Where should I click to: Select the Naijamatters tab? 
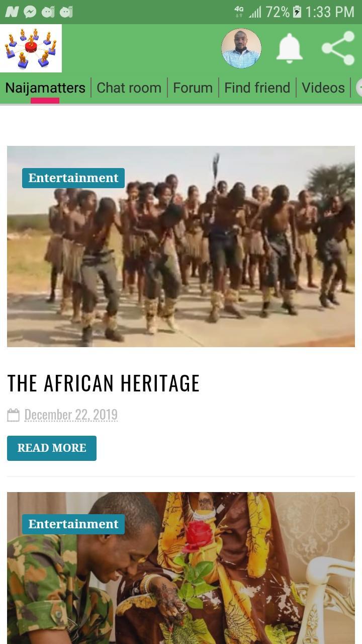[45, 88]
